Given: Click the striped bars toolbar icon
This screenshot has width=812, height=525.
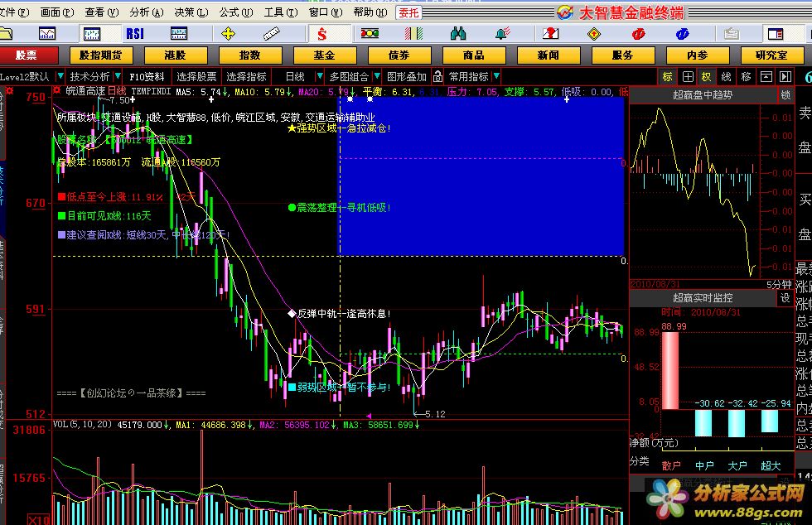Looking at the screenshot, I should 413,34.
